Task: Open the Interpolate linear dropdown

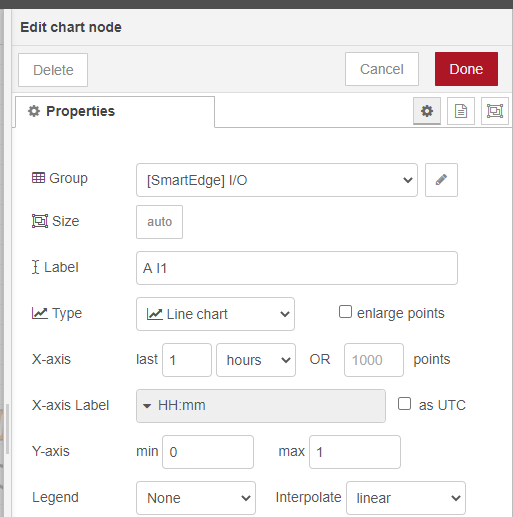Action: [406, 498]
